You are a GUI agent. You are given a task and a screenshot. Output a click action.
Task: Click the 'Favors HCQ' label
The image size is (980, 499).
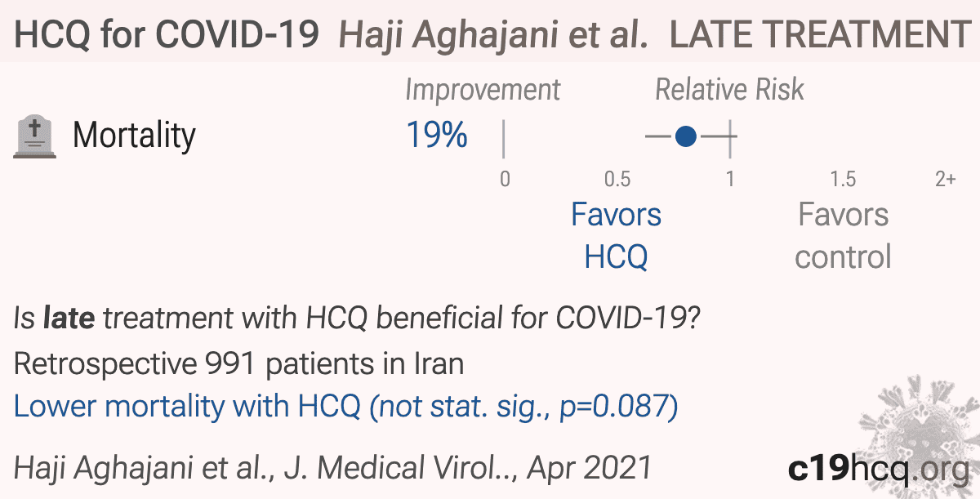click(x=616, y=235)
